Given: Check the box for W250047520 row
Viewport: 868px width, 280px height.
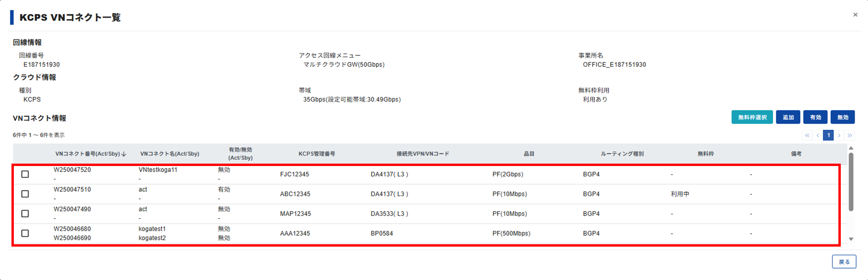Looking at the screenshot, I should pyautogui.click(x=25, y=175).
